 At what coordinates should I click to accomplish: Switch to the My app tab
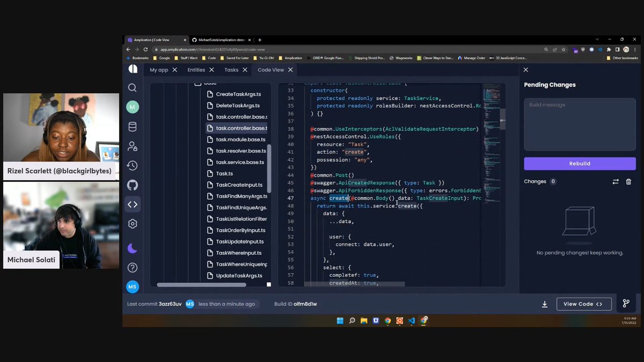159,70
